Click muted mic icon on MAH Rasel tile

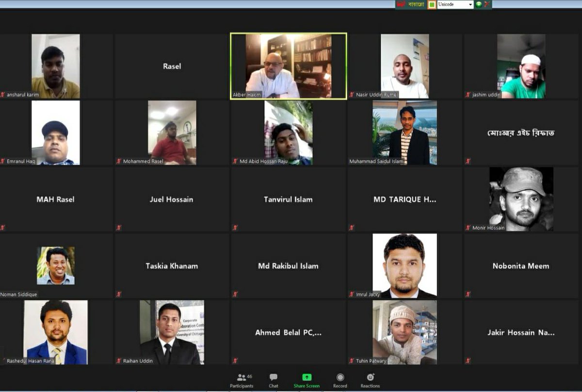(3, 228)
